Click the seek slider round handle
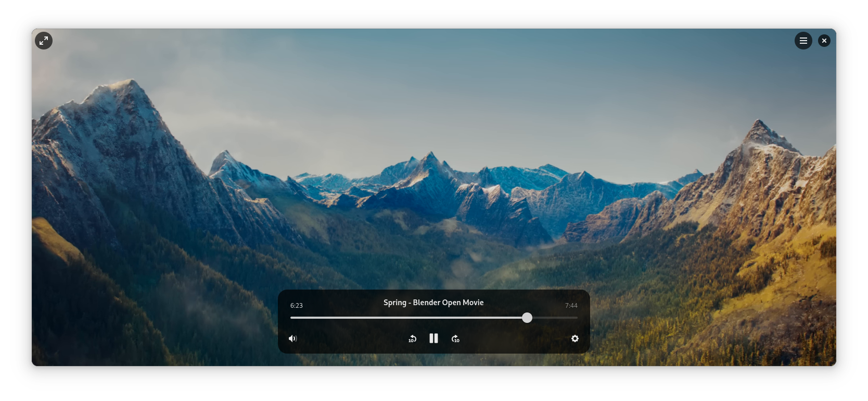 pyautogui.click(x=527, y=318)
